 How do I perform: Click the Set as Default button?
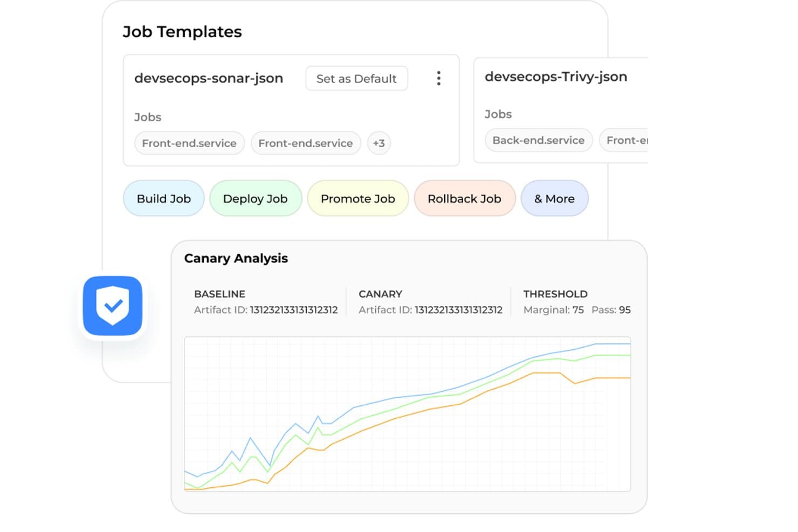coord(356,79)
